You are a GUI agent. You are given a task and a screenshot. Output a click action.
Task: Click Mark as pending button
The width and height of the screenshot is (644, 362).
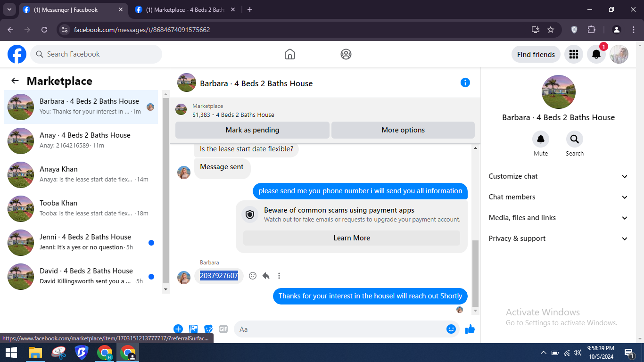click(252, 130)
